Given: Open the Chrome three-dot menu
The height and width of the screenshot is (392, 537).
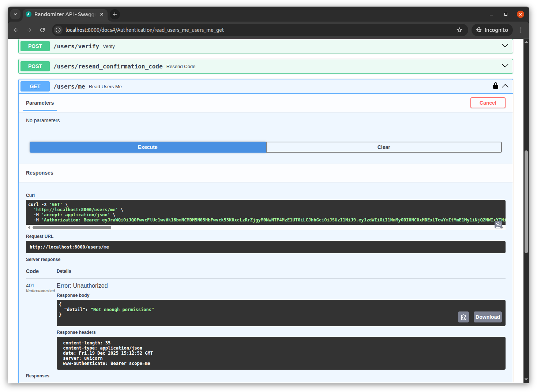Looking at the screenshot, I should 521,30.
